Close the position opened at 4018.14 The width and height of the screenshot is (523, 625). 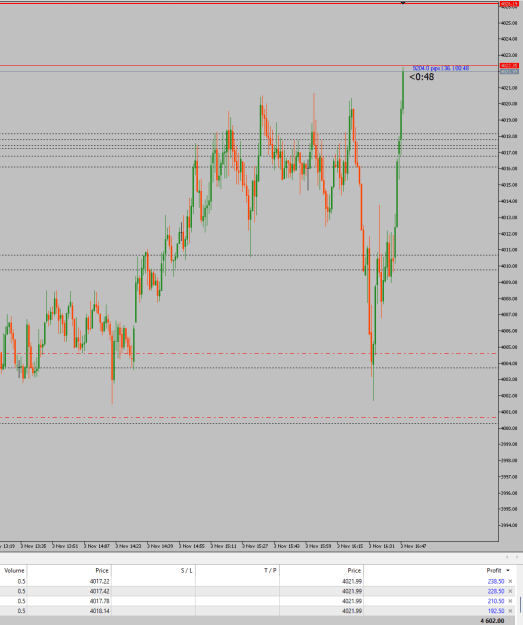pos(510,611)
